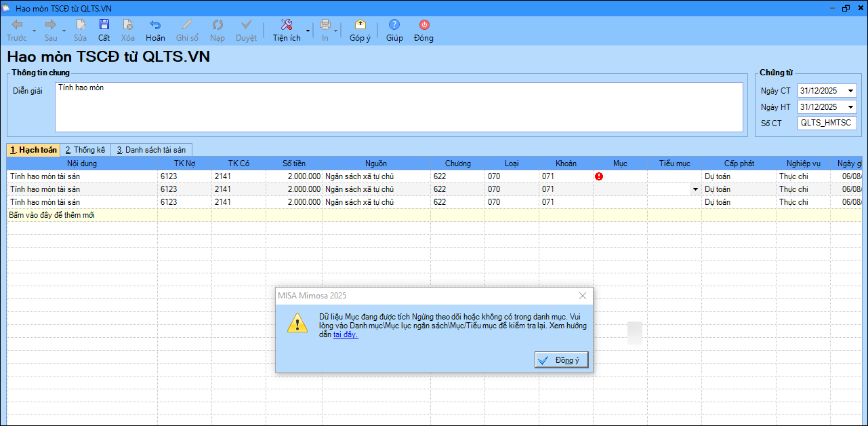
Task: Close the form with the Đóng icon
Action: [423, 24]
